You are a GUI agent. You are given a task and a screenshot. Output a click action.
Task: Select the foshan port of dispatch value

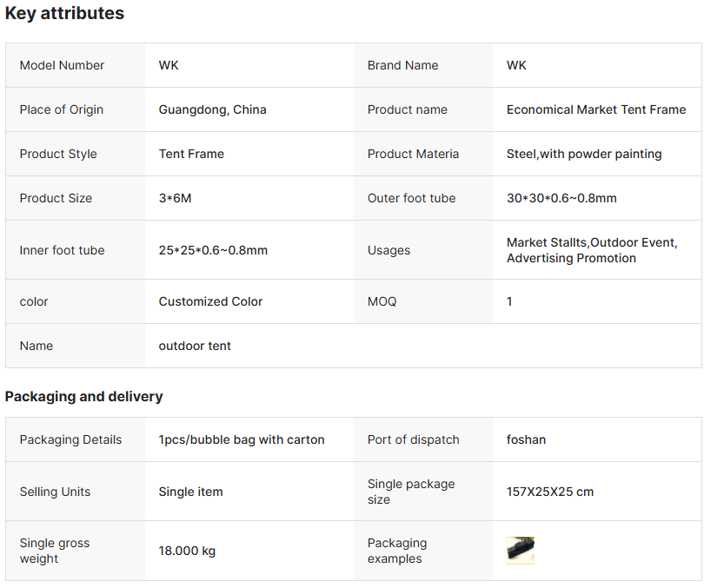pyautogui.click(x=526, y=439)
